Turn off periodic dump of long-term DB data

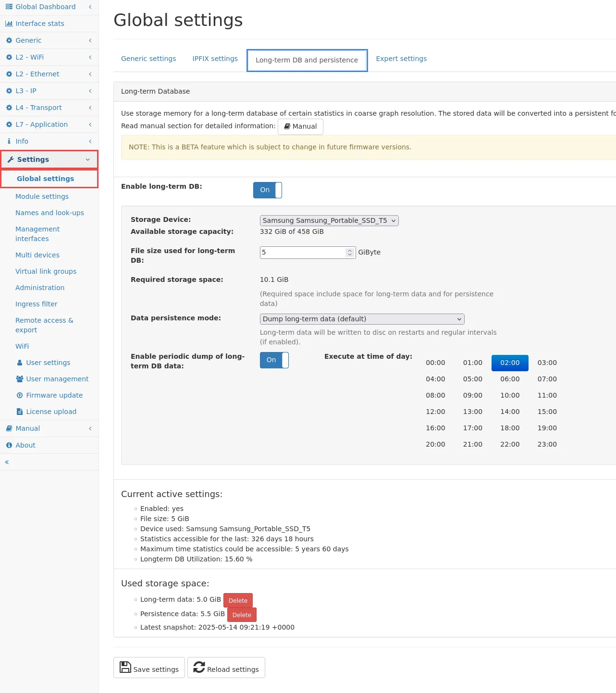coord(274,360)
